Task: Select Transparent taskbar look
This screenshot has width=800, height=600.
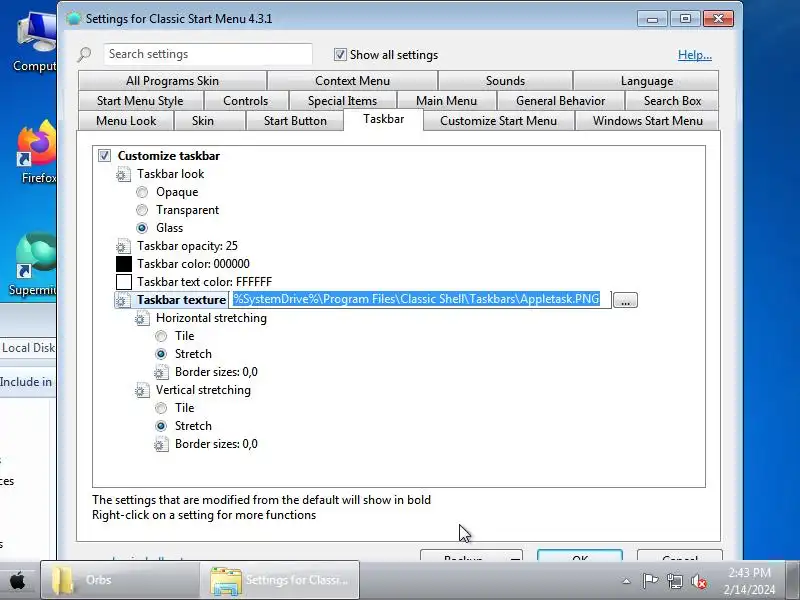Action: coord(142,210)
